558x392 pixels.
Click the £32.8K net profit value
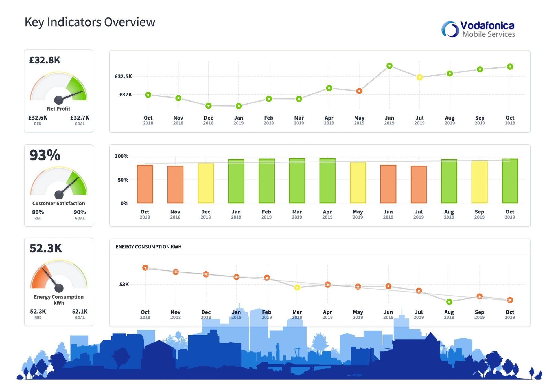pyautogui.click(x=45, y=60)
